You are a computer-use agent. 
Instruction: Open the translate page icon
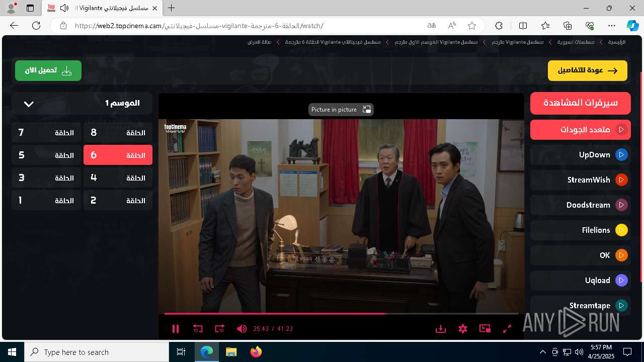[432, 26]
